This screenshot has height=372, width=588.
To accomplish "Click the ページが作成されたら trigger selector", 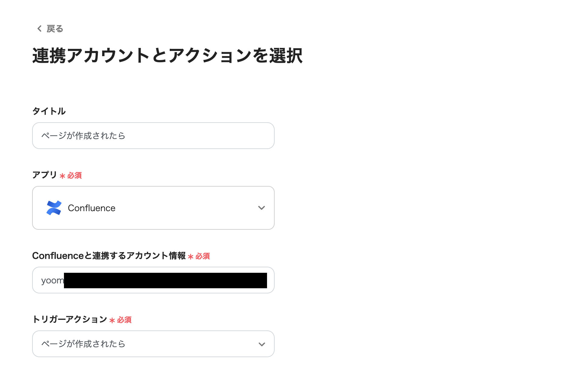I will click(x=153, y=344).
